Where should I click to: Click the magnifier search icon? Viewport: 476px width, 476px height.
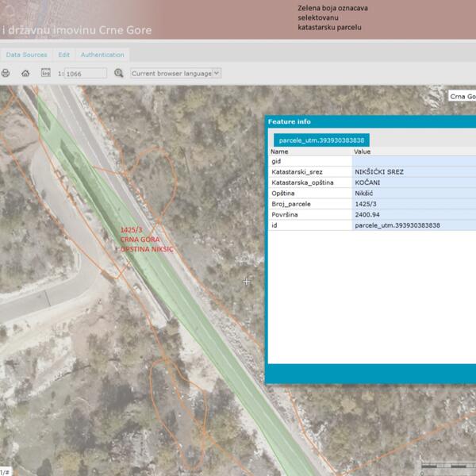(119, 73)
